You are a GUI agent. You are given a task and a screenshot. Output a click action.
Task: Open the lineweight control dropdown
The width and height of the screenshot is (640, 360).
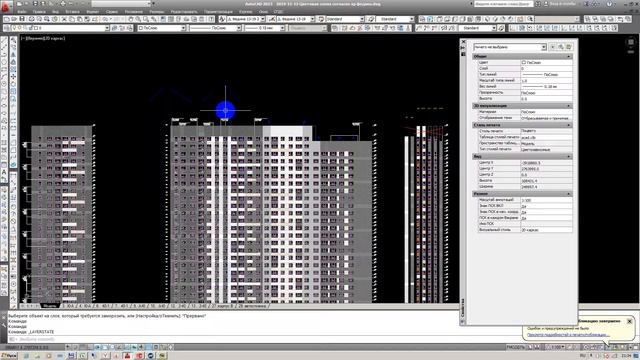click(x=282, y=28)
